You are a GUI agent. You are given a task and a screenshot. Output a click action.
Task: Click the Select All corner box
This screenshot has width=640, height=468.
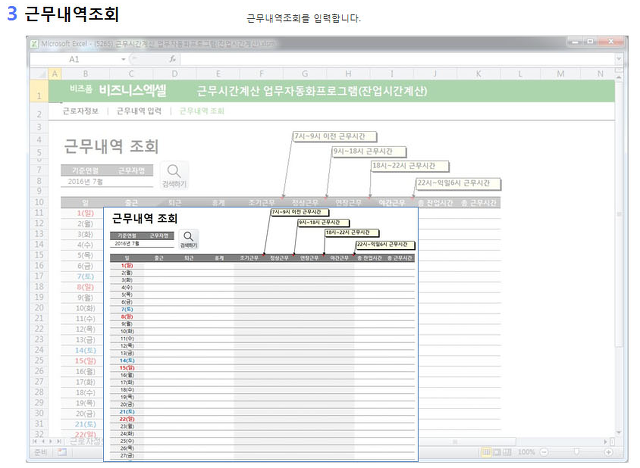tap(39, 74)
